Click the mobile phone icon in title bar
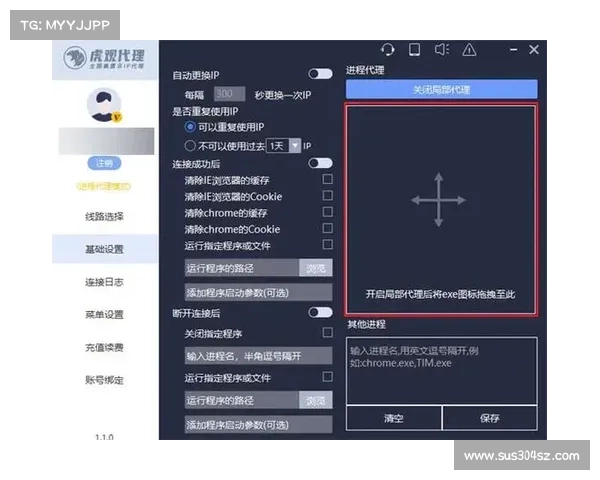 [414, 50]
